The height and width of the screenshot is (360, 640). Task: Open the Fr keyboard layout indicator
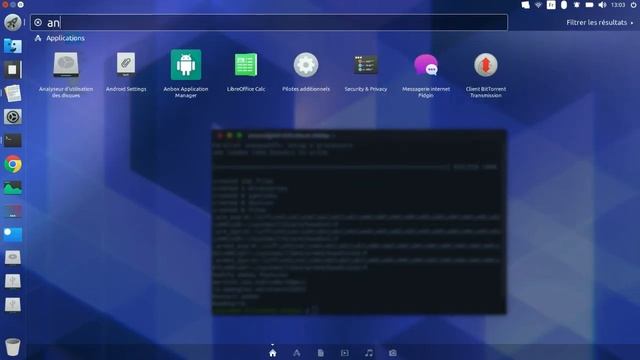click(551, 5)
